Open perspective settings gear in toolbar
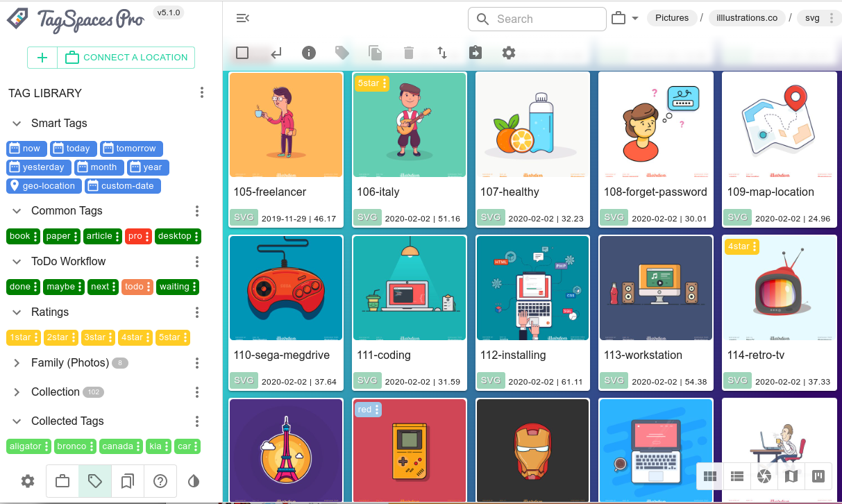The image size is (842, 504). pos(509,53)
